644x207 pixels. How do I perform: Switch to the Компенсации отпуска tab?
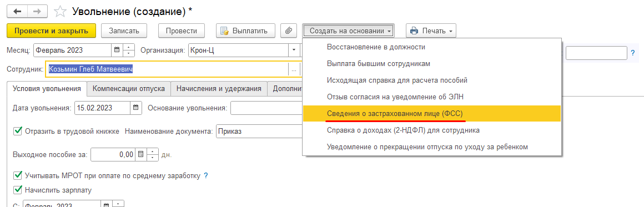(129, 88)
